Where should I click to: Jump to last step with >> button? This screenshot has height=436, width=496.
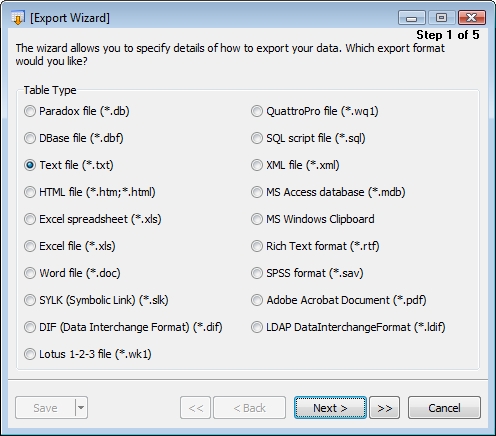385,408
